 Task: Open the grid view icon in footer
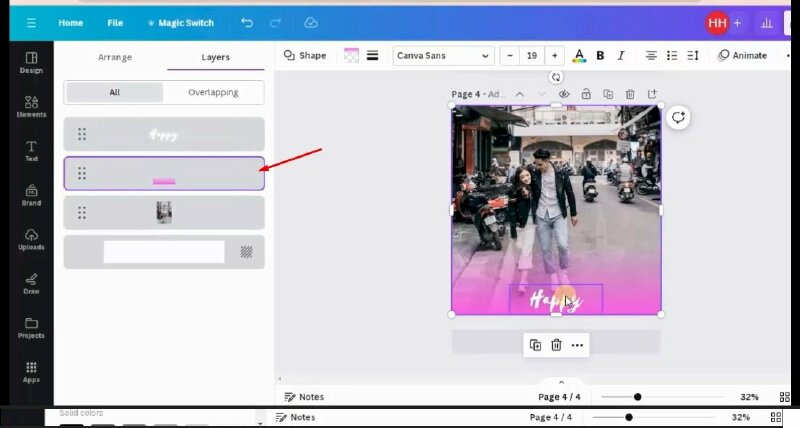(x=776, y=397)
